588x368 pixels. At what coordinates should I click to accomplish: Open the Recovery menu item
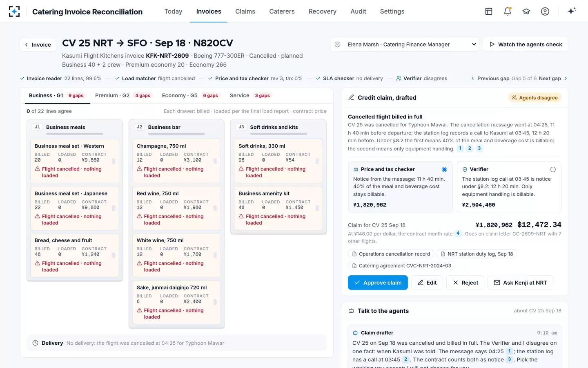(x=323, y=11)
